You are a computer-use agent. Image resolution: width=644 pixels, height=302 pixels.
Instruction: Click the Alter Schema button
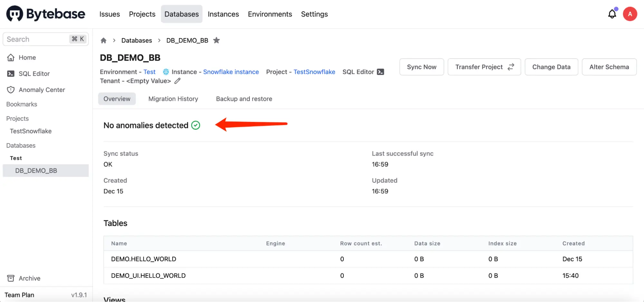[x=609, y=67]
